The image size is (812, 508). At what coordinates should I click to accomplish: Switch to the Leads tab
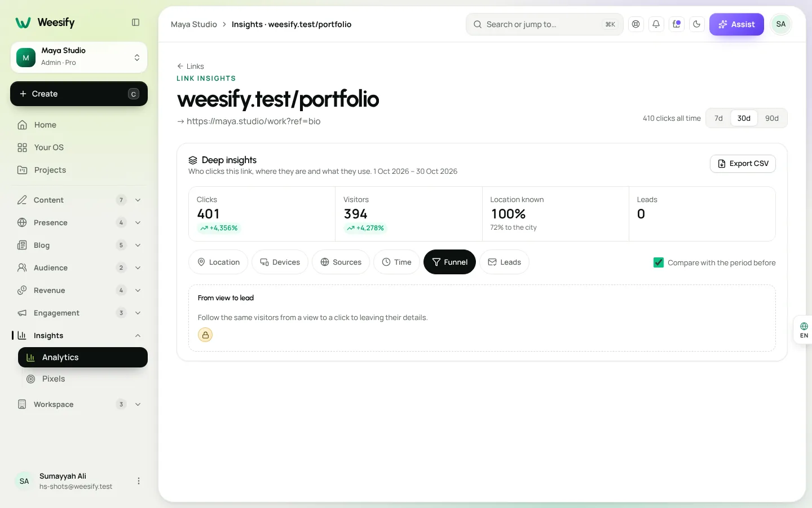(504, 262)
